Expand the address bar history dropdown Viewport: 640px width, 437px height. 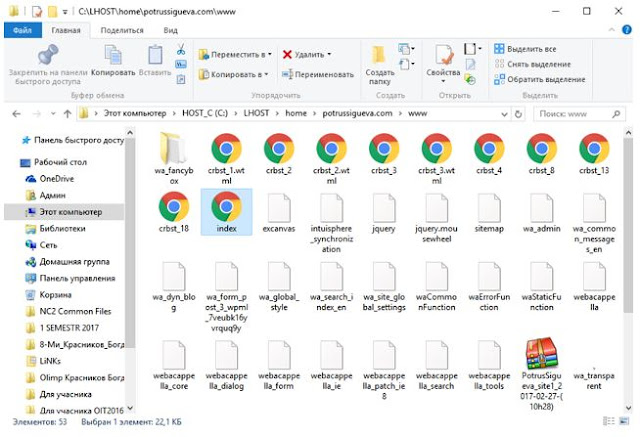pyautogui.click(x=504, y=114)
